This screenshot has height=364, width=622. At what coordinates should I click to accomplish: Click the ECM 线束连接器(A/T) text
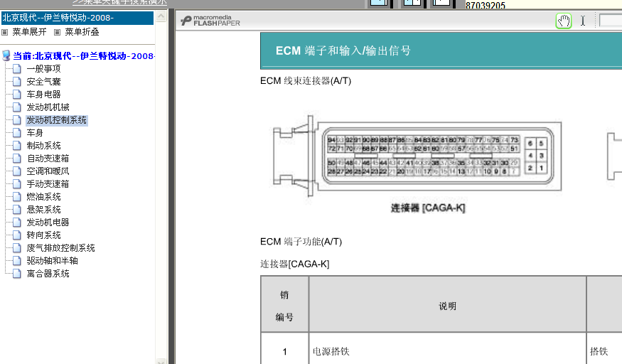(x=306, y=81)
